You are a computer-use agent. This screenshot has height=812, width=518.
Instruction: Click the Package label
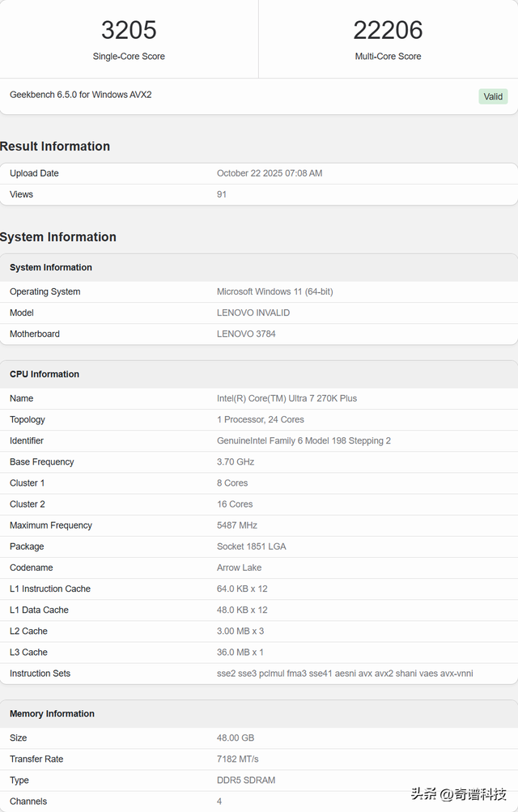(27, 546)
